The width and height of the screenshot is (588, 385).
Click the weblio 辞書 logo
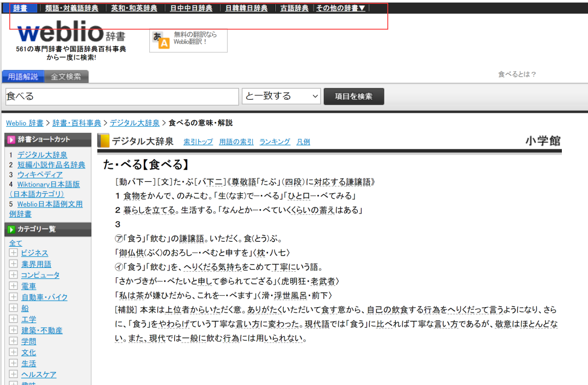click(71, 32)
